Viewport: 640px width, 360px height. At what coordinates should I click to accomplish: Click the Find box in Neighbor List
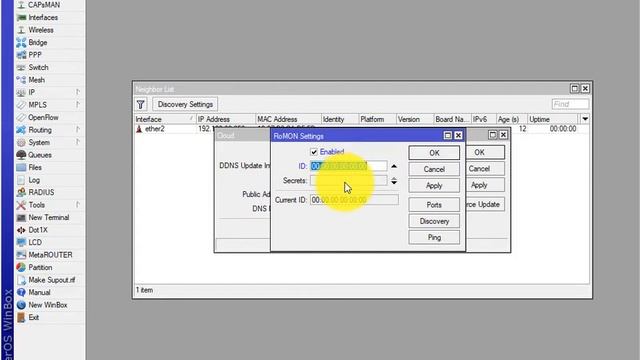coord(570,104)
